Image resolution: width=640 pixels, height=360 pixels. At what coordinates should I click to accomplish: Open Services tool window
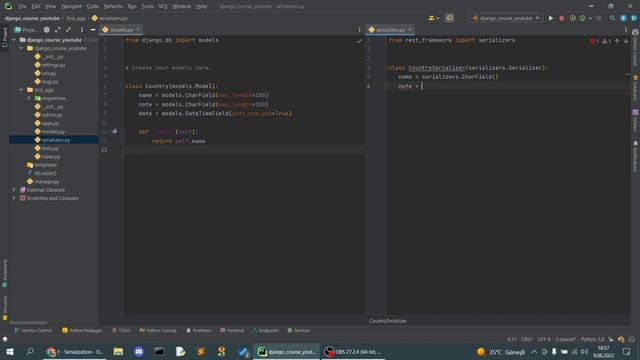click(x=299, y=331)
